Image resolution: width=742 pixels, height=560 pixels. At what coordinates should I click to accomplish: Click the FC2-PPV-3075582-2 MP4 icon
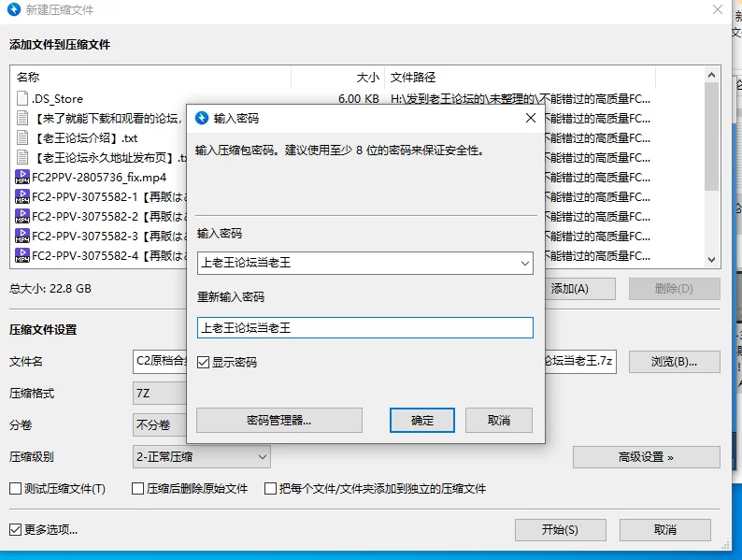tap(22, 216)
